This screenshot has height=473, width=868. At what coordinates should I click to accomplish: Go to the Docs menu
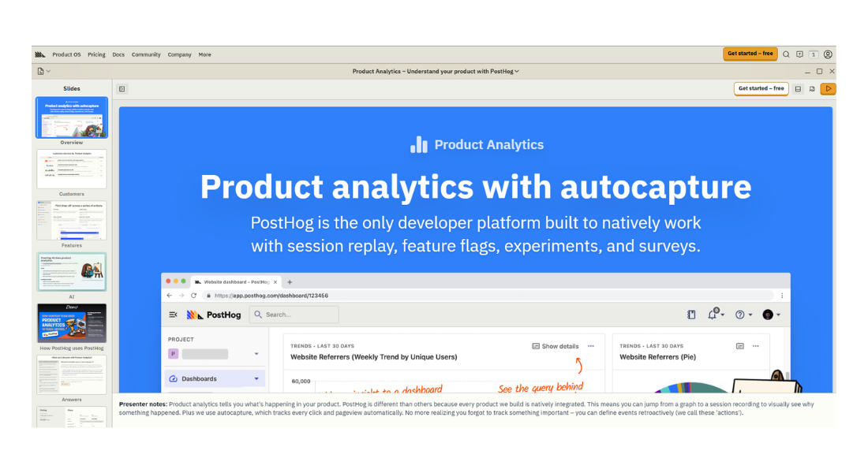point(118,54)
